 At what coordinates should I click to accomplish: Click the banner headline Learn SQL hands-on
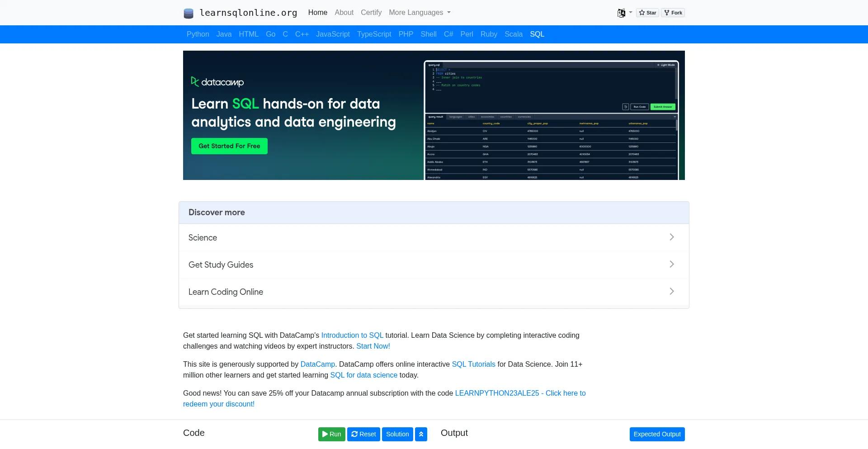tap(293, 113)
